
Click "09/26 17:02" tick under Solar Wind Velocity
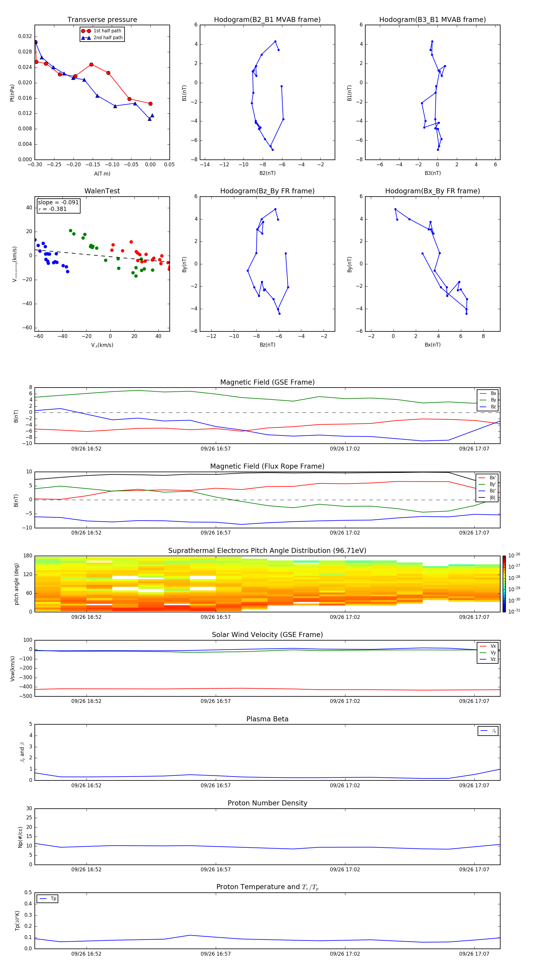pos(345,701)
